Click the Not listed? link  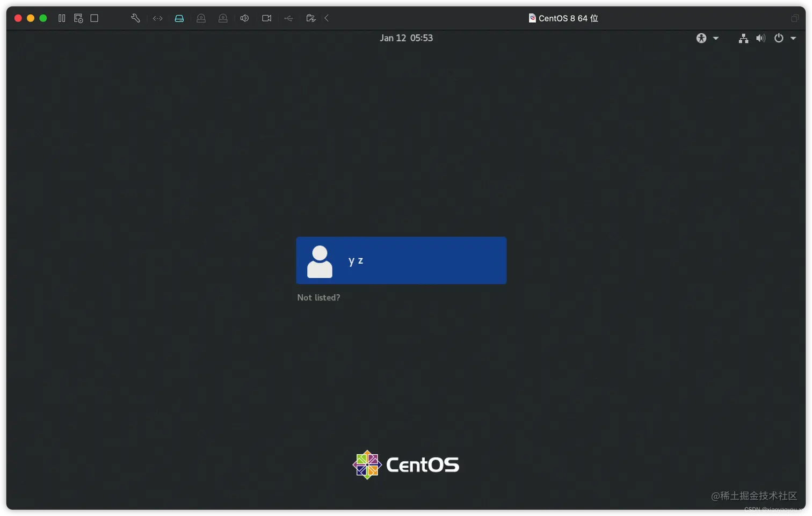pos(318,297)
